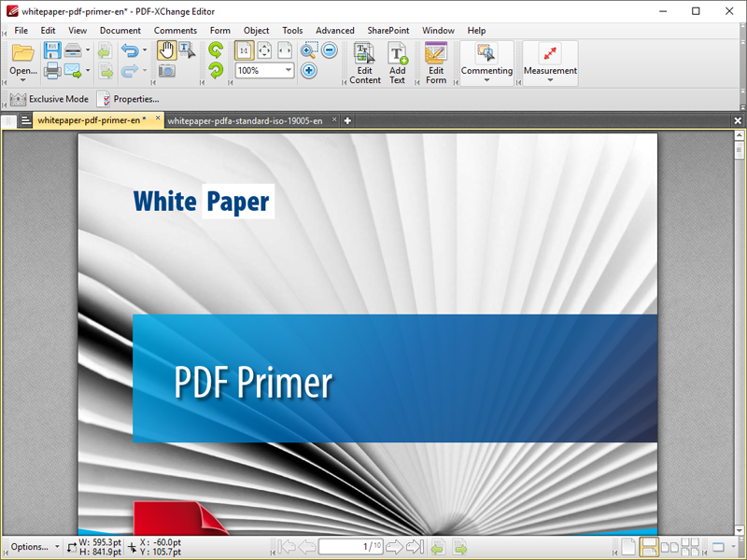
Task: Click the Add Text tool
Action: coord(398,63)
